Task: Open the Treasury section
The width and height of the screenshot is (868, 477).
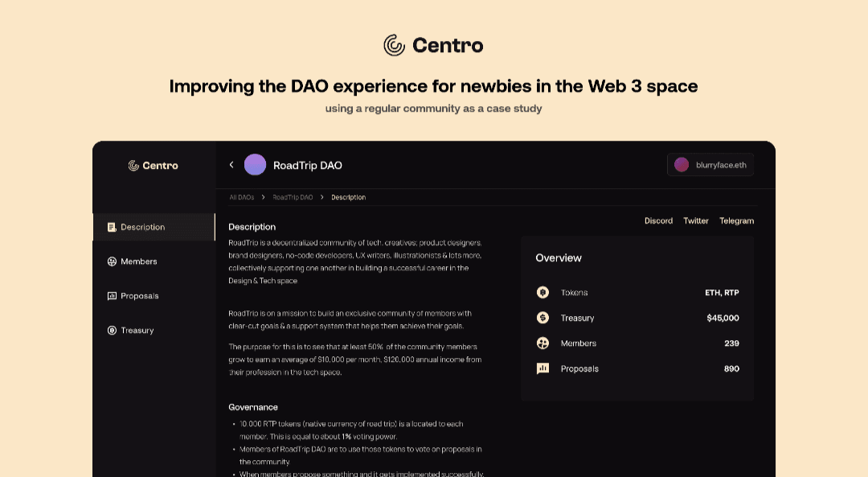Action: pos(137,331)
